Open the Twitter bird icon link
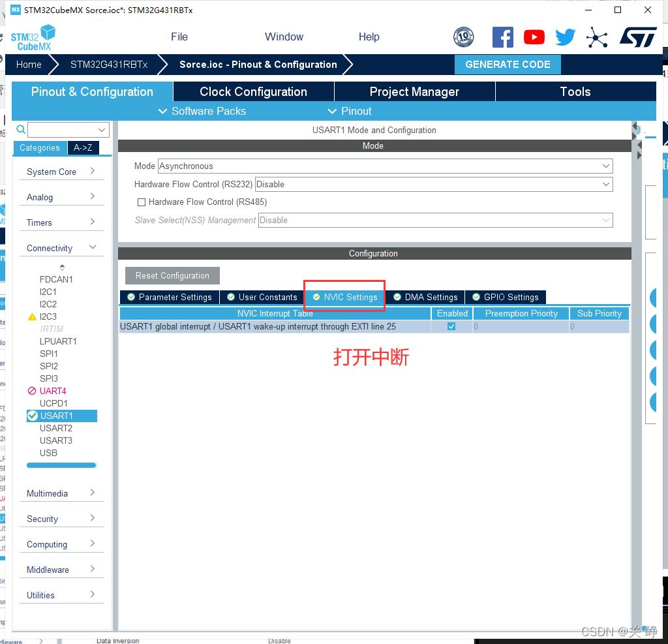The width and height of the screenshot is (668, 644). pos(566,37)
